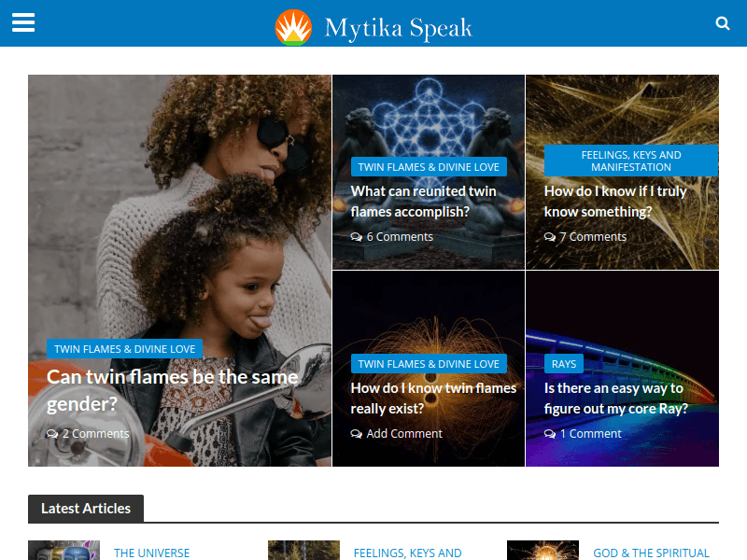Click the Mytika Speak site title
The width and height of the screenshot is (747, 560).
coord(399,28)
